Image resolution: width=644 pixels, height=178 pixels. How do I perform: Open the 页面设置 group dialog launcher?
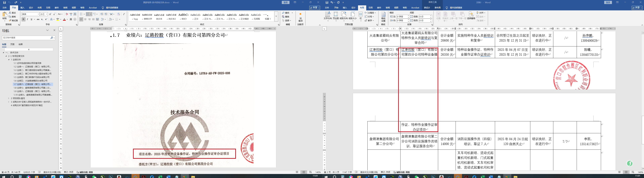377,25
